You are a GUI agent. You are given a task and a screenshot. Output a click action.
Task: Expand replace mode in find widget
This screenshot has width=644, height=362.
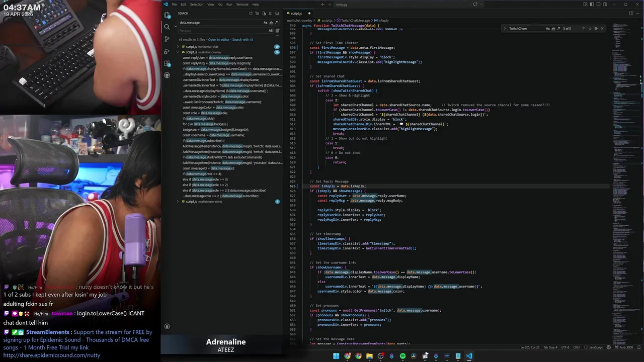(505, 29)
